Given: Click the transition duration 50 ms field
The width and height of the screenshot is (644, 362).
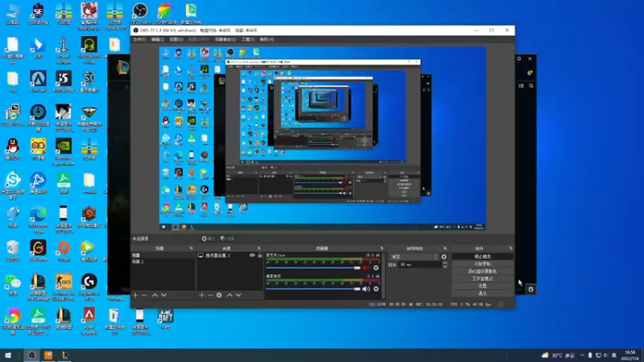Looking at the screenshot, I should [419, 265].
